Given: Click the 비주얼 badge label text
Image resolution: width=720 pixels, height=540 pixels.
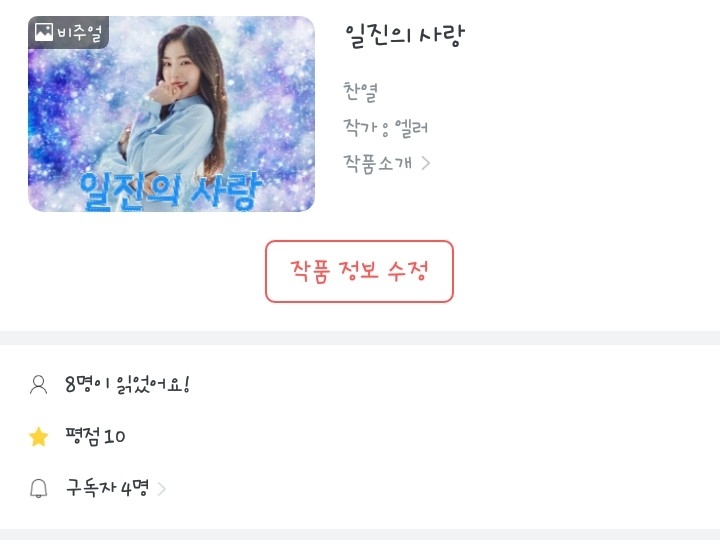Looking at the screenshot, I should [x=79, y=33].
